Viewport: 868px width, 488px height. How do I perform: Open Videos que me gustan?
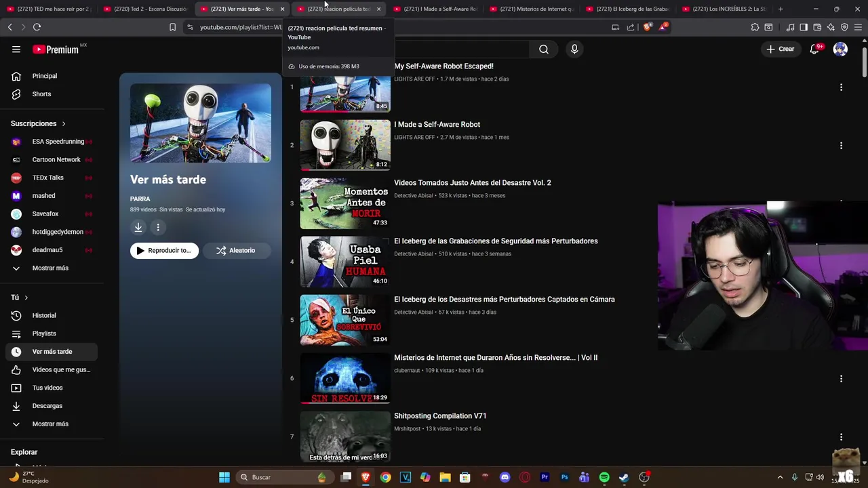[52, 369]
